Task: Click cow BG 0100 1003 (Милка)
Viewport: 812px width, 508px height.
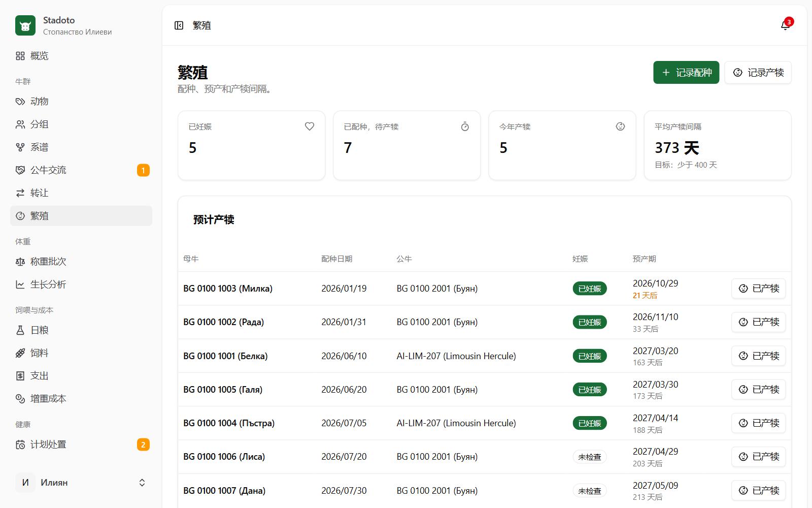Action: [x=228, y=289]
